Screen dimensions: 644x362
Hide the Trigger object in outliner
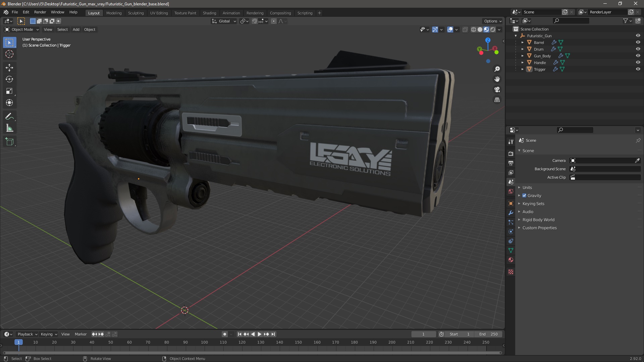point(638,69)
